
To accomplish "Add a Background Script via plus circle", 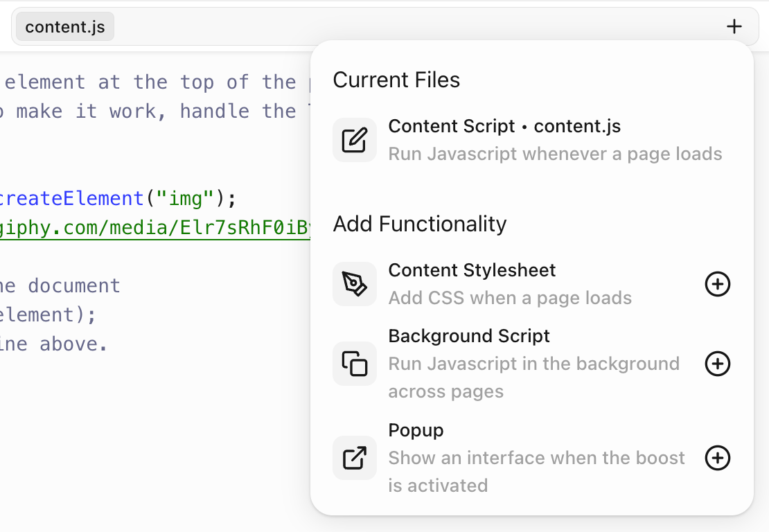I will pyautogui.click(x=718, y=364).
